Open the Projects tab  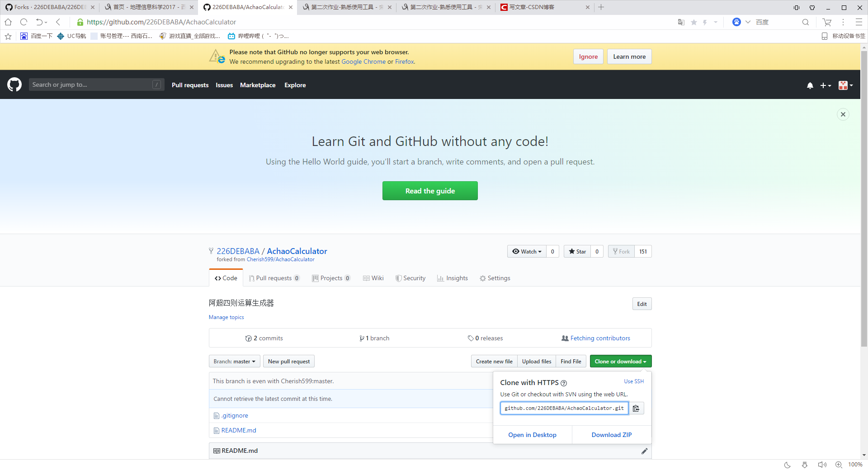331,278
